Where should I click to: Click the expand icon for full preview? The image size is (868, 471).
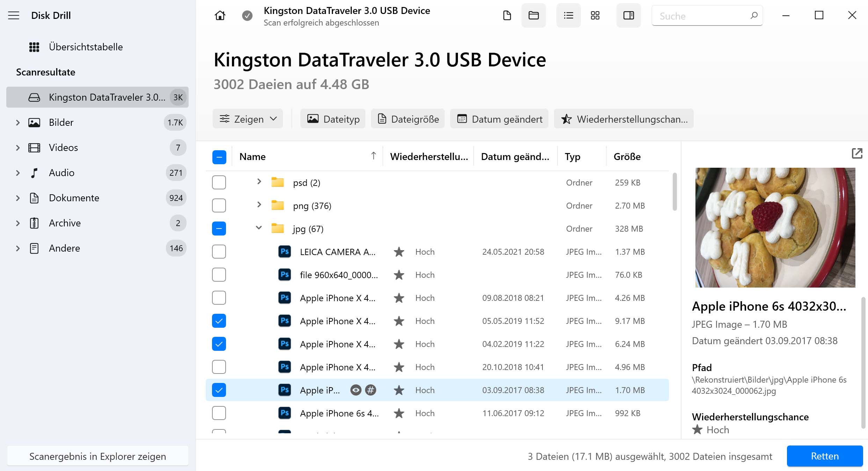[x=856, y=154]
